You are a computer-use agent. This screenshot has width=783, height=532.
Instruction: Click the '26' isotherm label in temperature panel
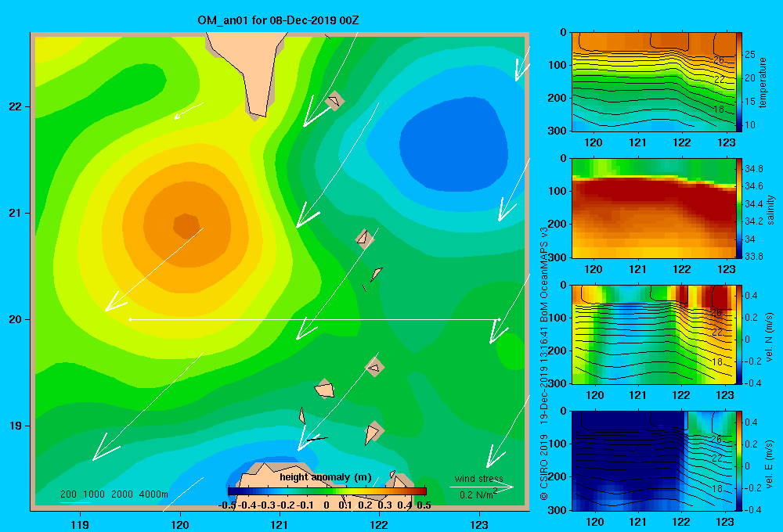coord(718,60)
